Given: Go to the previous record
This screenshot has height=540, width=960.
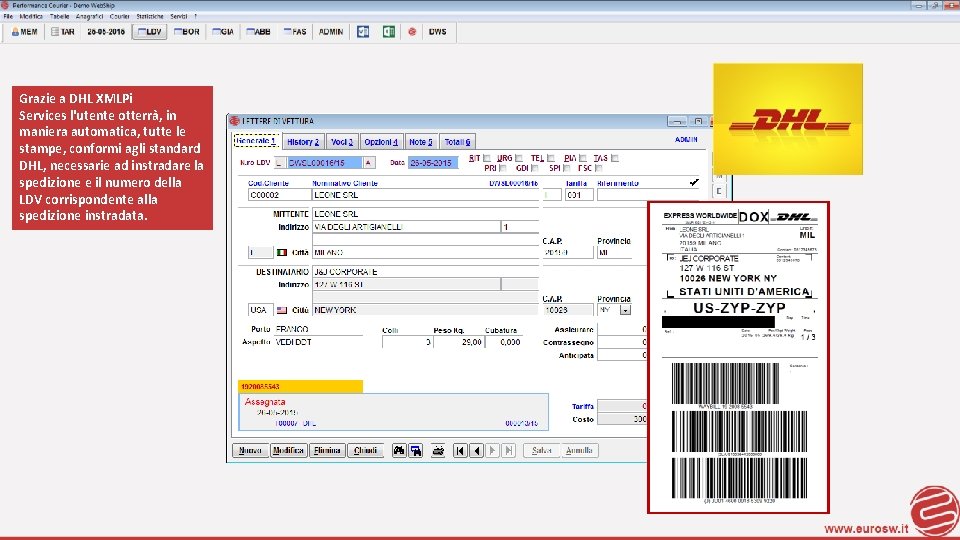Looking at the screenshot, I should (x=476, y=451).
